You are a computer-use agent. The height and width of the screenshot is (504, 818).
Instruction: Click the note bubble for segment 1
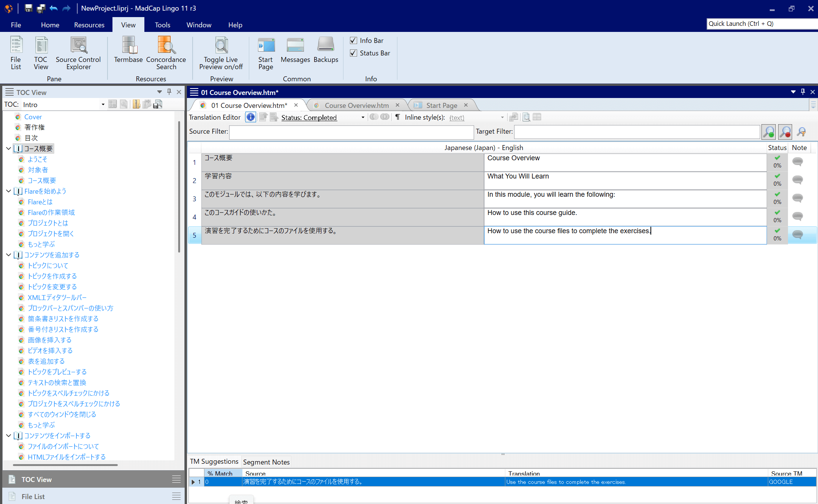[797, 161]
